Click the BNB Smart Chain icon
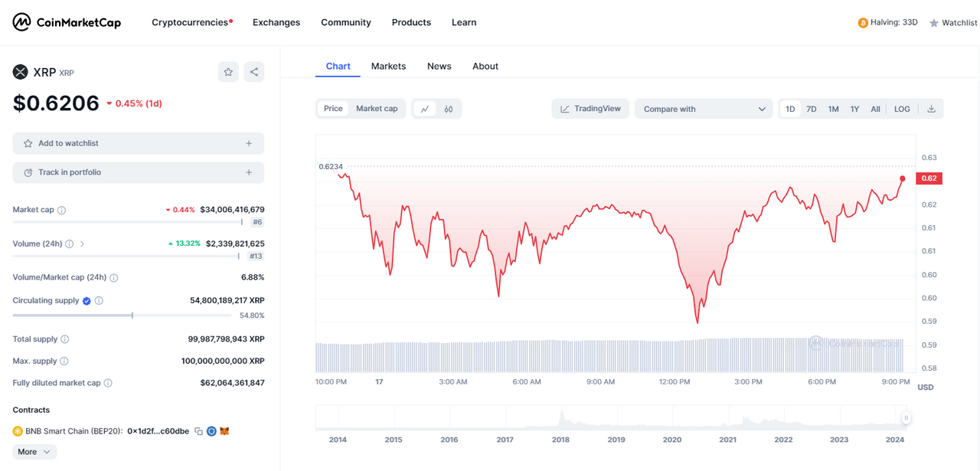Image resolution: width=980 pixels, height=471 pixels. pos(18,431)
